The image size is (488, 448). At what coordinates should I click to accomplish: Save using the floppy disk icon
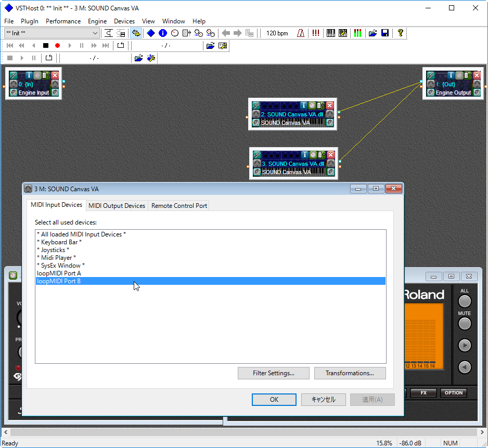(385, 33)
